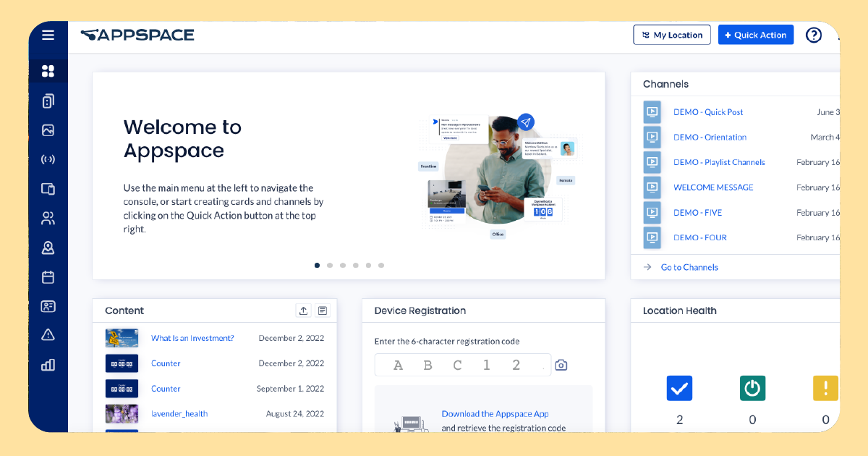Click the Counter thumbnail dated September 1, 2022

pyautogui.click(x=122, y=389)
